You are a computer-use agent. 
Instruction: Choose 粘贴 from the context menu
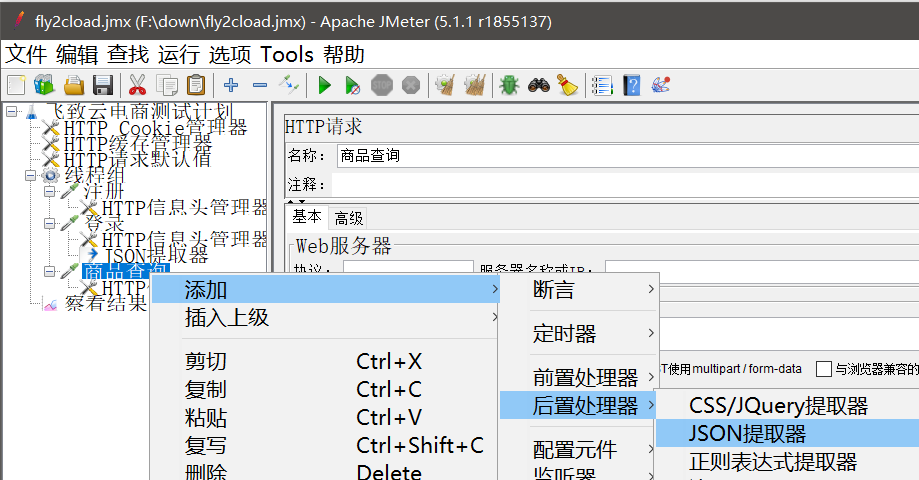coord(325,417)
